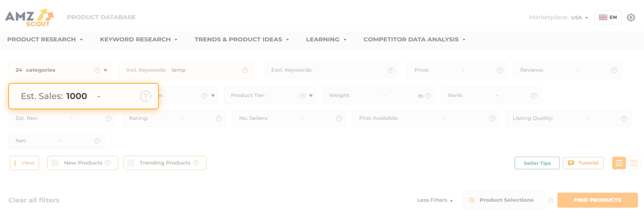Image resolution: width=644 pixels, height=218 pixels.
Task: Click help icon for No. Sellers
Action: click(x=339, y=118)
